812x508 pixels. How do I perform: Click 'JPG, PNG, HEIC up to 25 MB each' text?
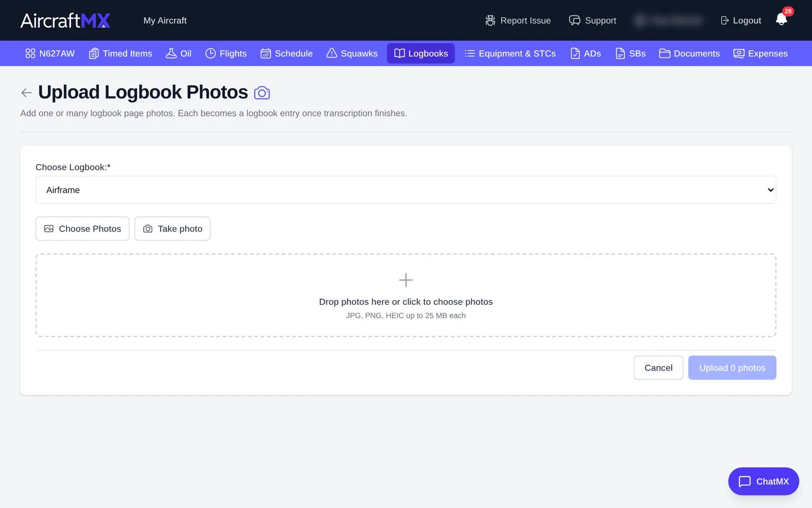coord(406,315)
